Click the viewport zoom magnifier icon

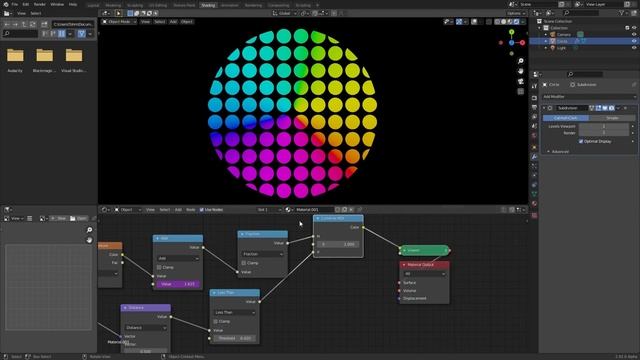[521, 61]
